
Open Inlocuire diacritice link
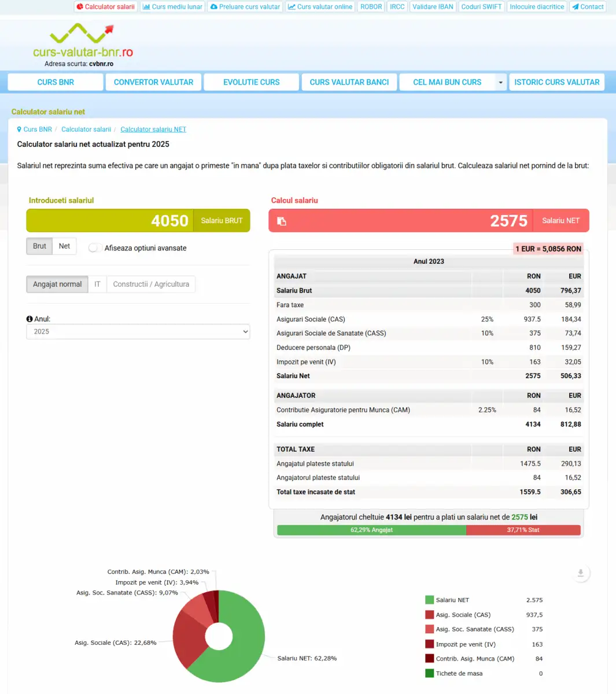click(537, 7)
